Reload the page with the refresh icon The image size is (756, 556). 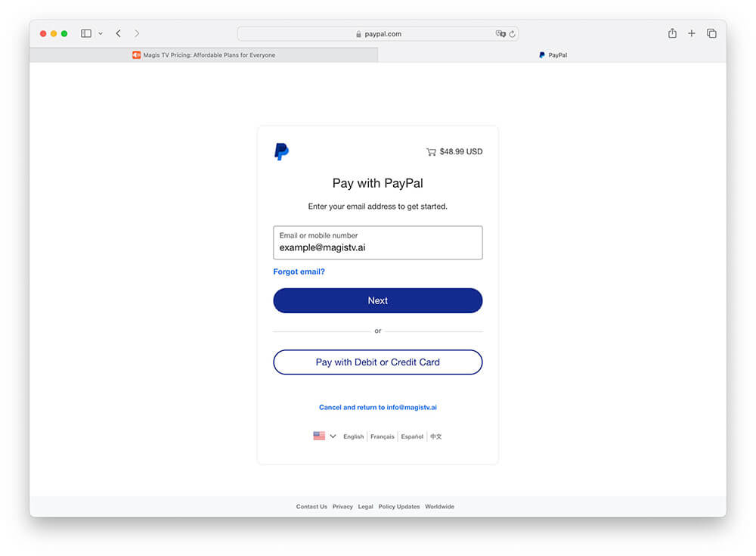click(512, 34)
